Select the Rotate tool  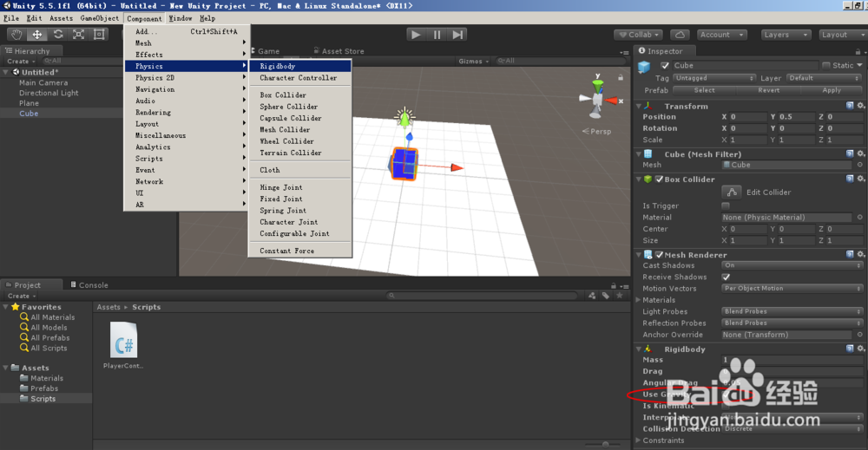pos(58,35)
